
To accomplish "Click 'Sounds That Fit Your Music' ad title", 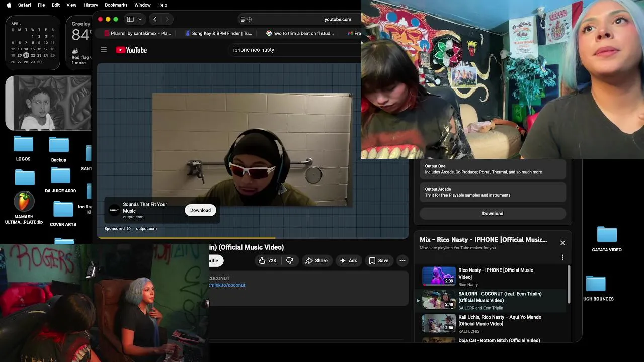I will pyautogui.click(x=145, y=207).
